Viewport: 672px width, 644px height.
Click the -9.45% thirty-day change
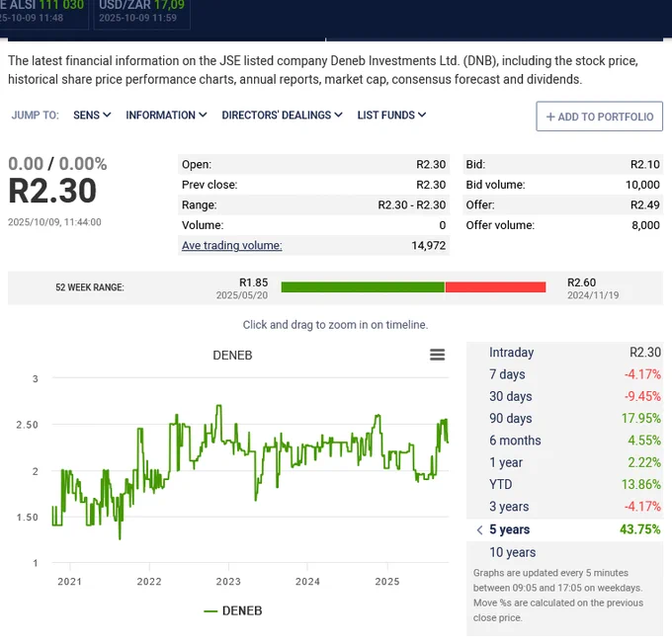click(642, 396)
